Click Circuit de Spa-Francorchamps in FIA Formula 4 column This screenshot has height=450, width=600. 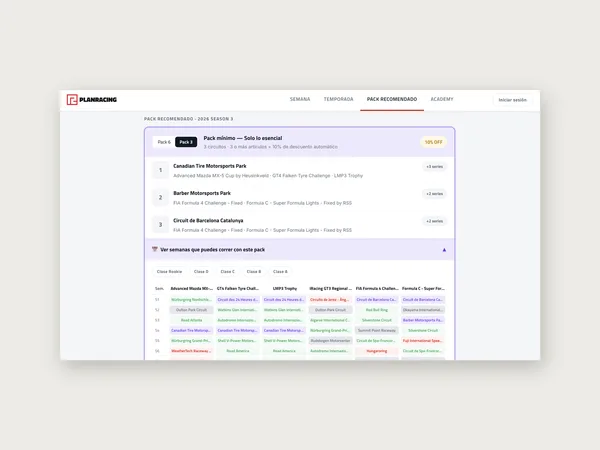coord(377,341)
